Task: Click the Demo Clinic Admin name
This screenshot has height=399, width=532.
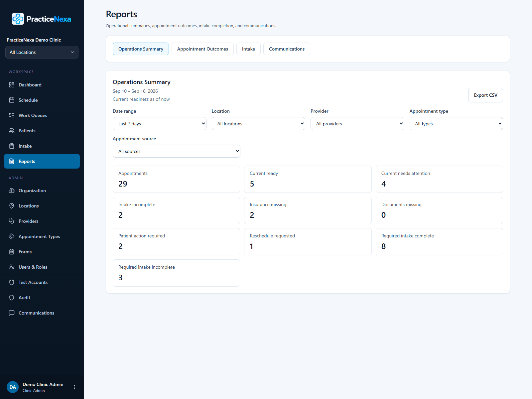Action: [43, 384]
